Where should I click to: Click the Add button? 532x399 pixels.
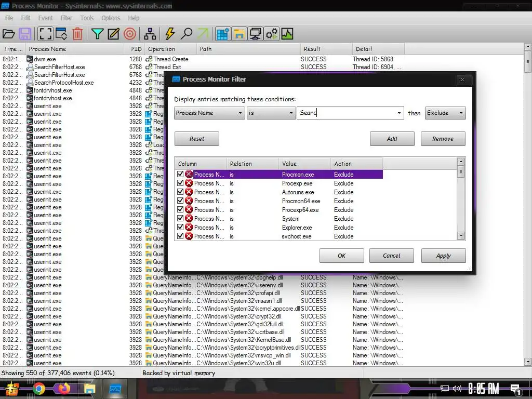(x=392, y=139)
